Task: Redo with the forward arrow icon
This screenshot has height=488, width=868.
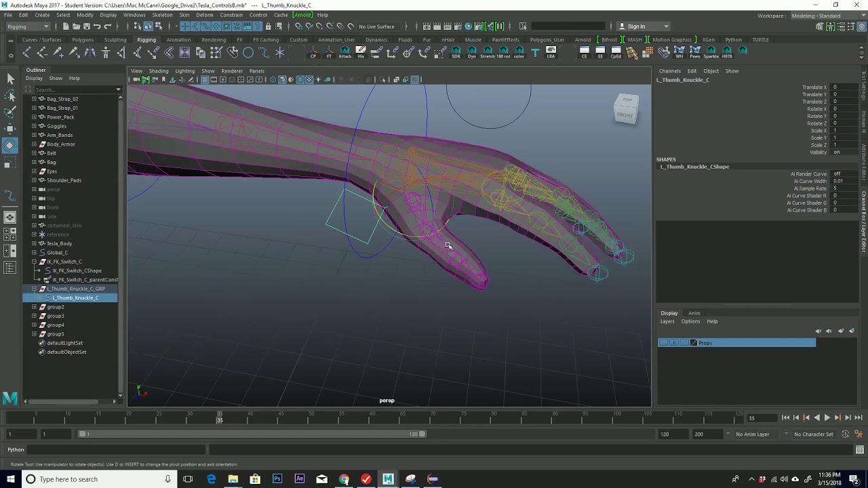Action: pos(107,26)
